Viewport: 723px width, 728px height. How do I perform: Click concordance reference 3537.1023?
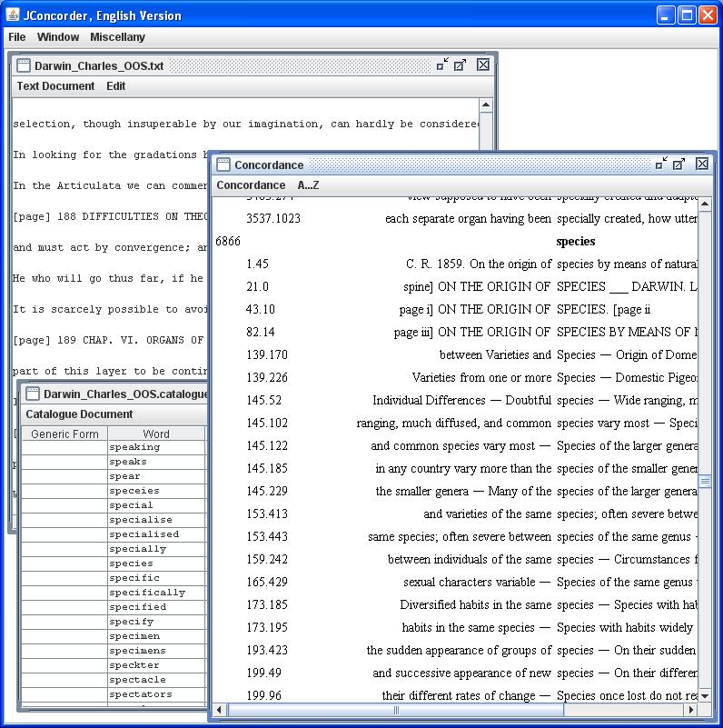click(273, 219)
